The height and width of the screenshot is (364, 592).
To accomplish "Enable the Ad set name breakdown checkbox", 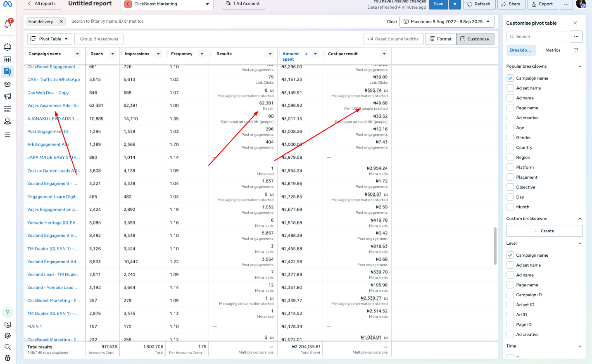I will 510,88.
